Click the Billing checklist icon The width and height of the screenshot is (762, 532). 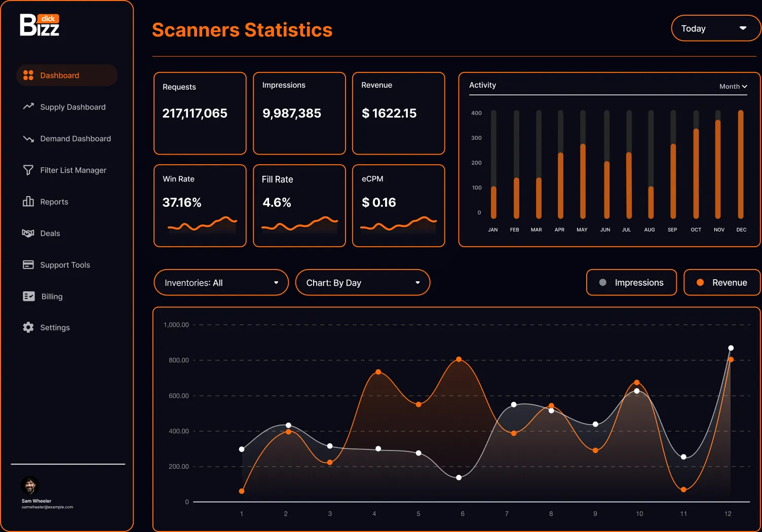(x=29, y=296)
